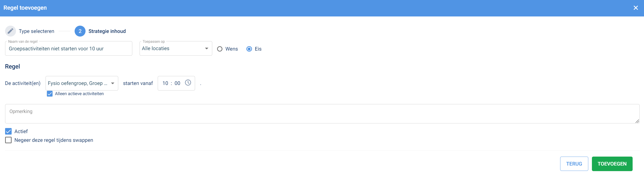Edit the Naam van de regel field
The width and height of the screenshot is (644, 182).
pyautogui.click(x=69, y=48)
